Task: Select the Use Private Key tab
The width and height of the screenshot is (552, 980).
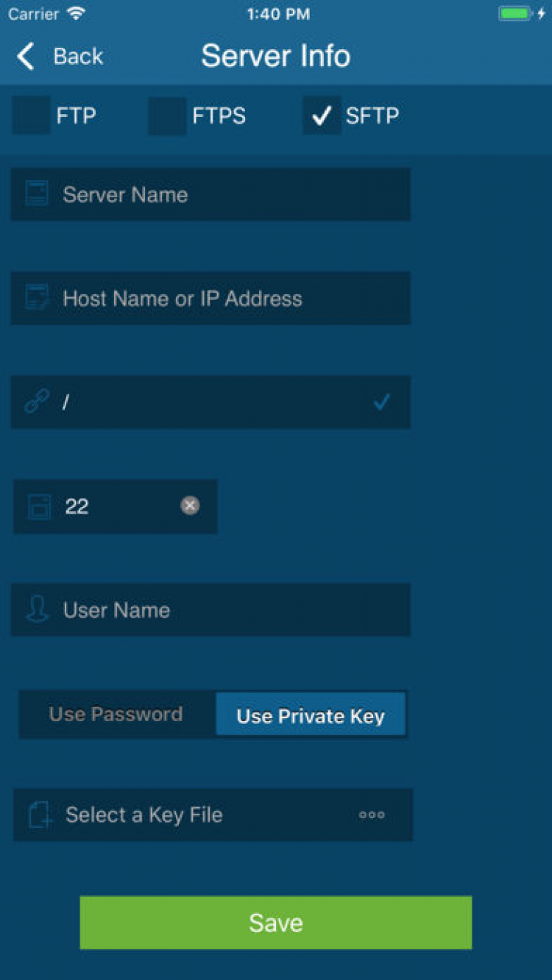Action: click(311, 714)
